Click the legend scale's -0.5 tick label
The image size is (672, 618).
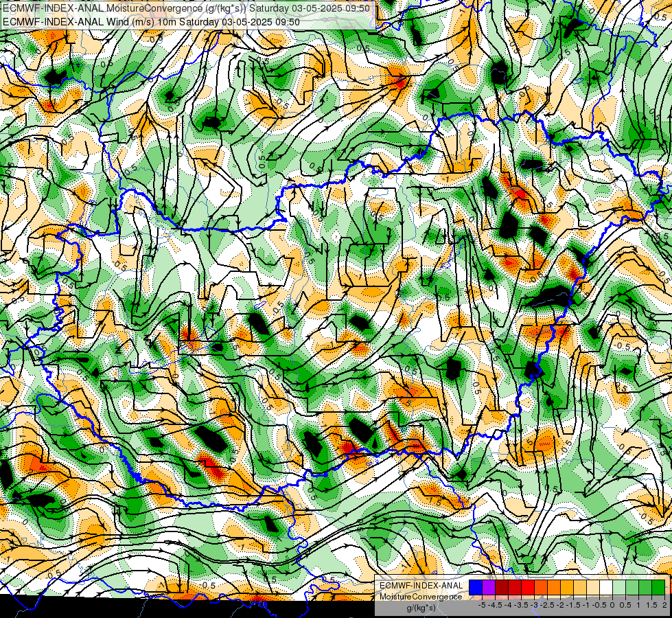599,605
